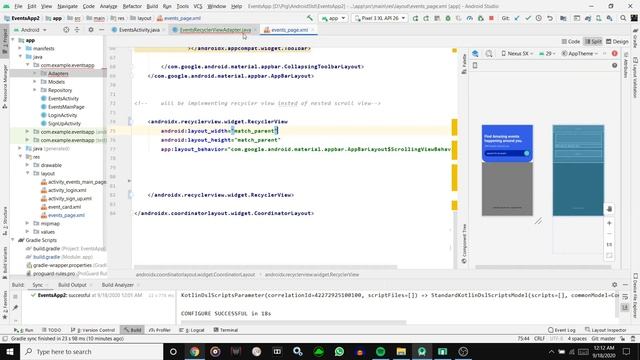Collapse the java folder in tree
Image resolution: width=640 pixels, height=360 pixels.
pos(20,57)
